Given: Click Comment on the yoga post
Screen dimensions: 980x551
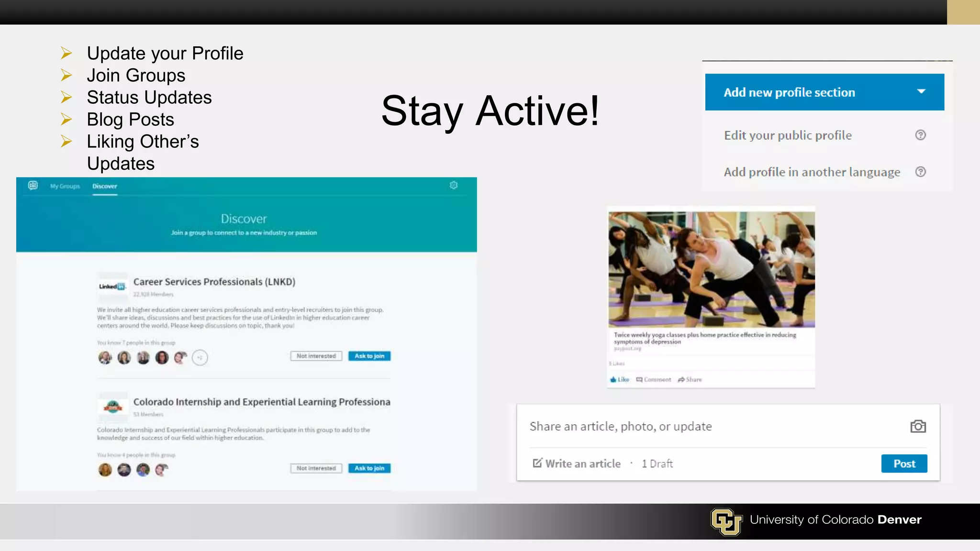Looking at the screenshot, I should click(x=653, y=379).
